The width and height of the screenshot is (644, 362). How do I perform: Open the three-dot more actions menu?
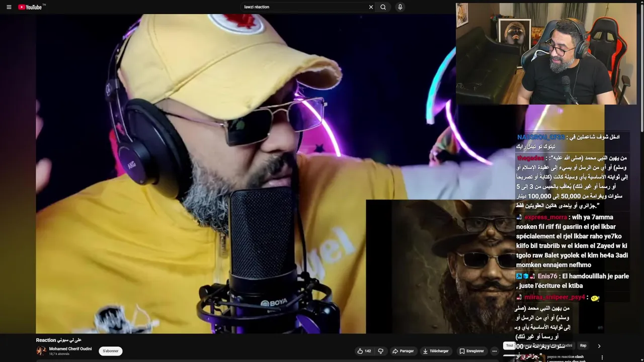(x=495, y=351)
